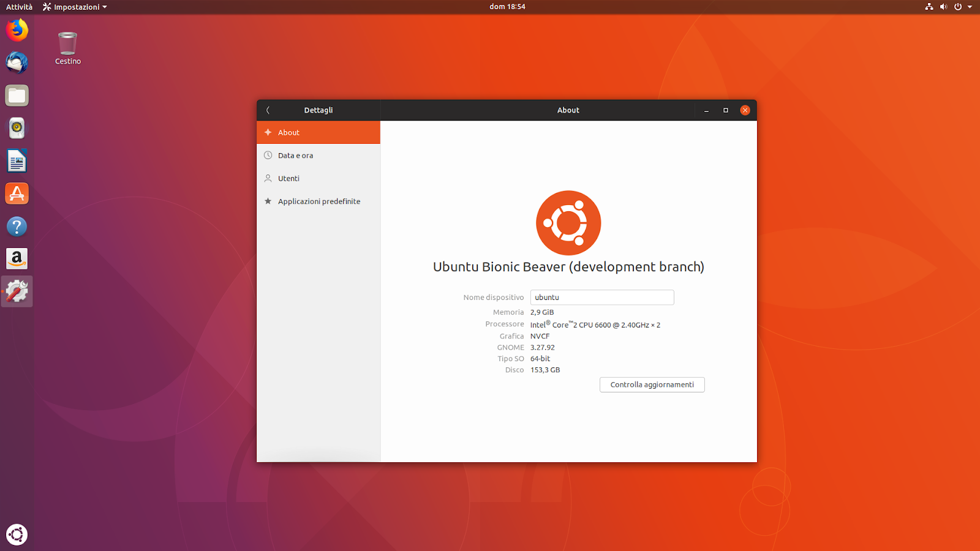Focus the Nome dispositivo field
The image size is (980, 551).
(602, 298)
